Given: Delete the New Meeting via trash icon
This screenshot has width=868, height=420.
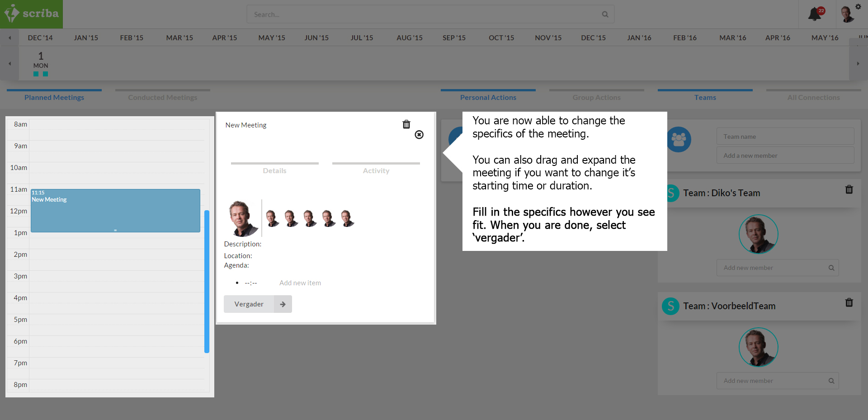Looking at the screenshot, I should [x=406, y=124].
